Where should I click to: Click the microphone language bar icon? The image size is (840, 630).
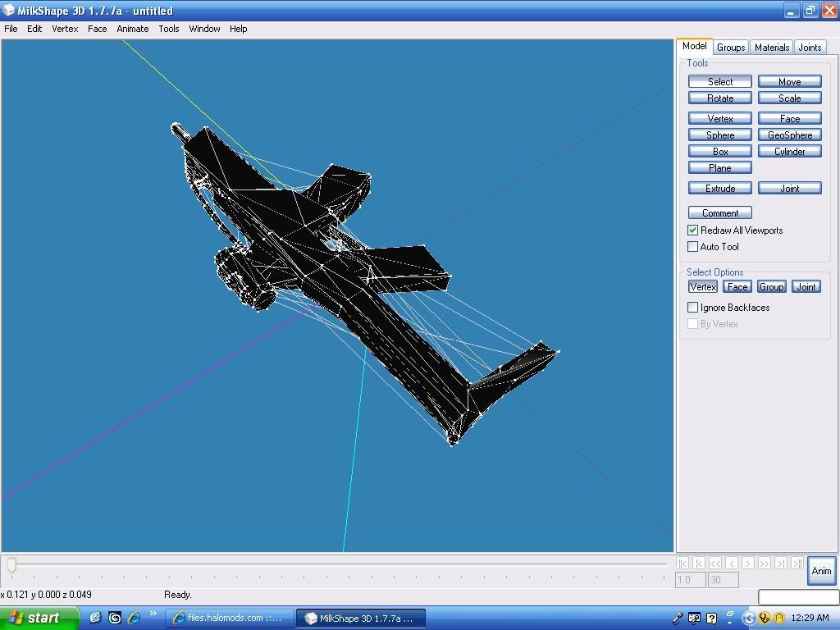(x=678, y=619)
